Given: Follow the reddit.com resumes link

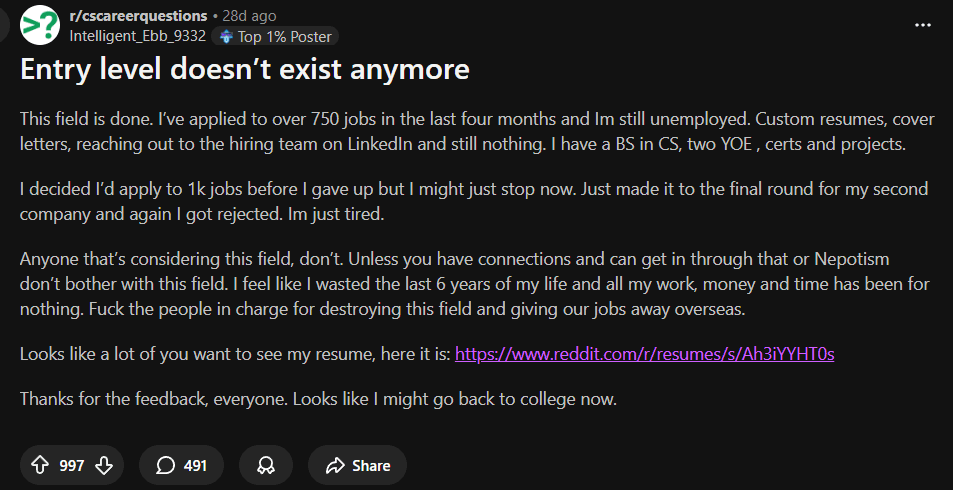Looking at the screenshot, I should point(644,354).
